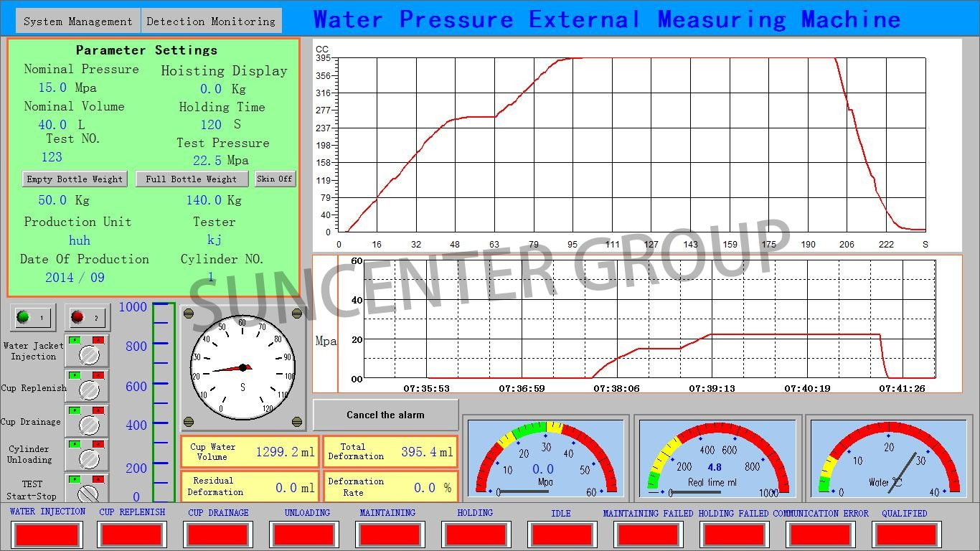Click the Full Bottle Weight button
Image resolution: width=980 pixels, height=551 pixels.
[x=192, y=179]
